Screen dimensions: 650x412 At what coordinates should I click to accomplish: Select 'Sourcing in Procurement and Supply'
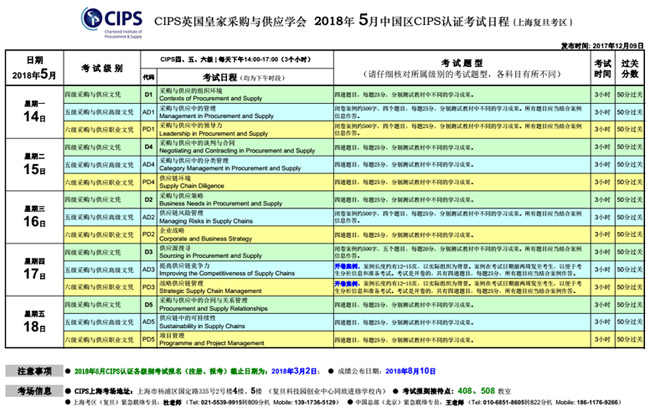pos(211,256)
